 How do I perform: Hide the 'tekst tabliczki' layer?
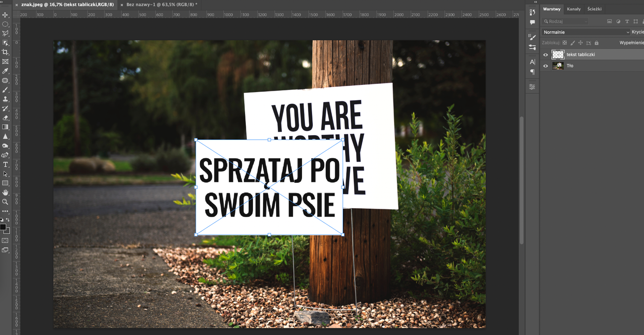pos(546,55)
